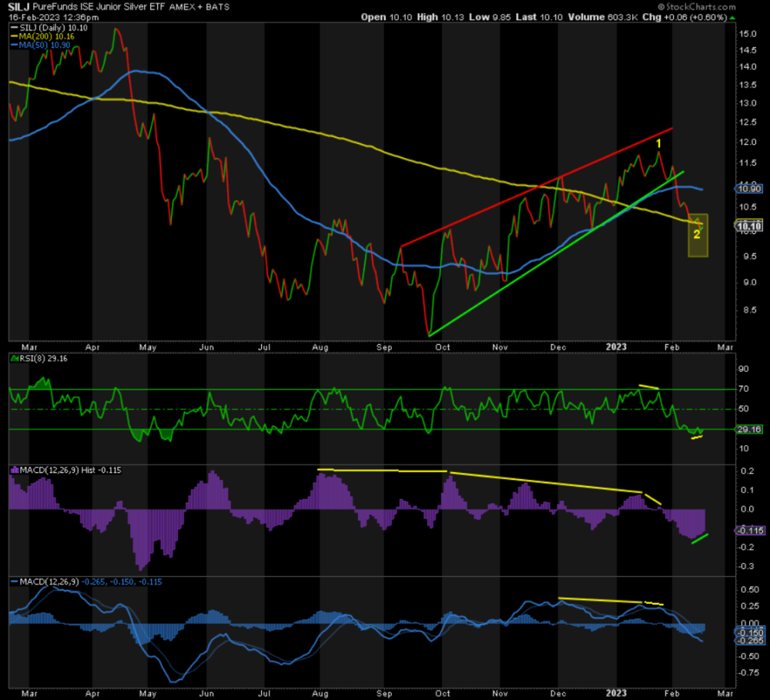Click the 2023 label below the price chart

[x=616, y=347]
